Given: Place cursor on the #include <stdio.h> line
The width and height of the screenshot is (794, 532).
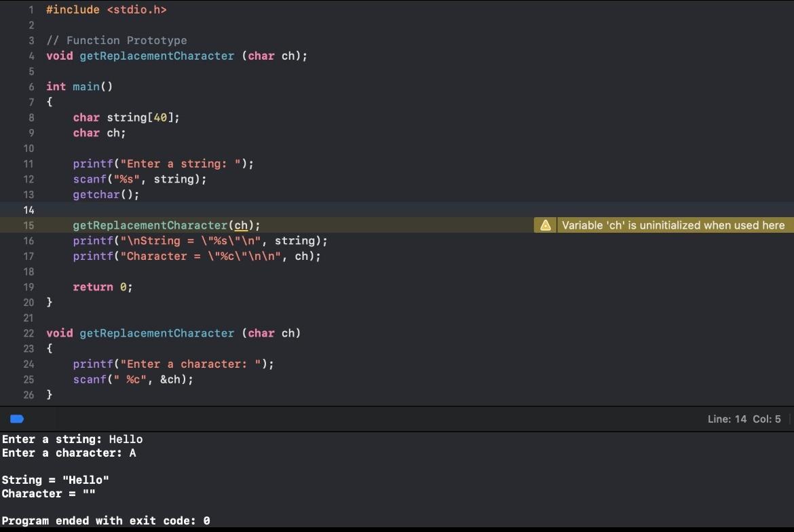Looking at the screenshot, I should point(106,9).
